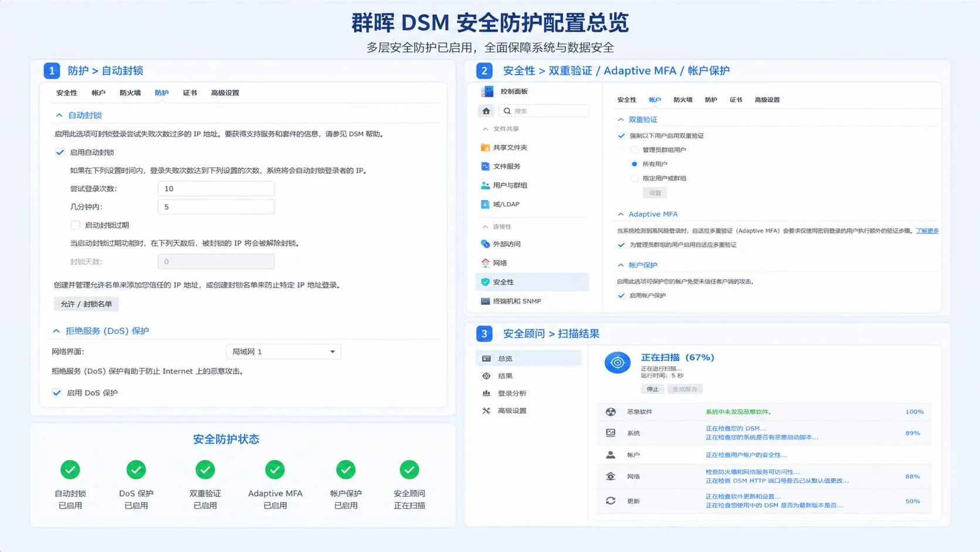
Task: Toggle Adaptive MFA for administrators checkbox
Action: (621, 245)
